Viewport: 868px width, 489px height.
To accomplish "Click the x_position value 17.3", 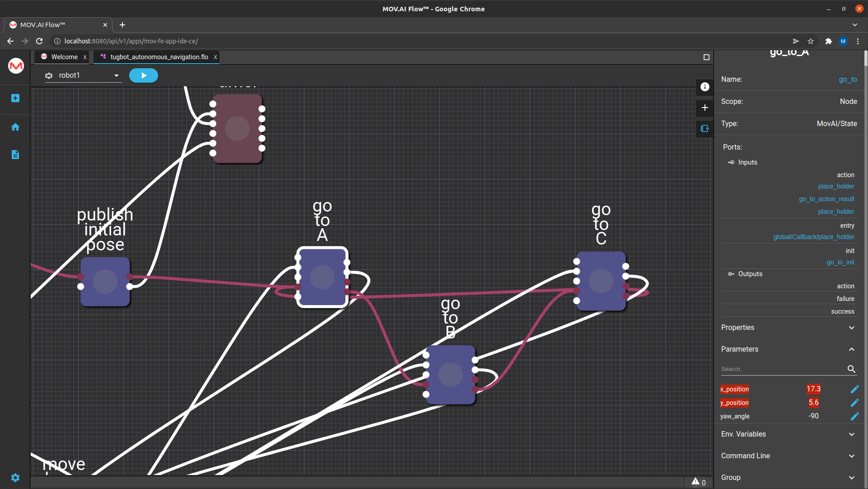I will tap(813, 389).
